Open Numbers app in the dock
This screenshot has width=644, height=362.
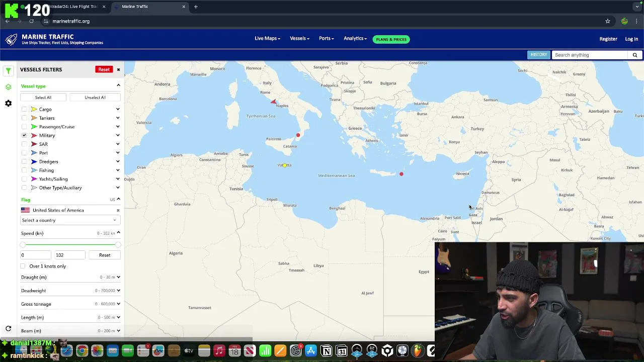265,351
